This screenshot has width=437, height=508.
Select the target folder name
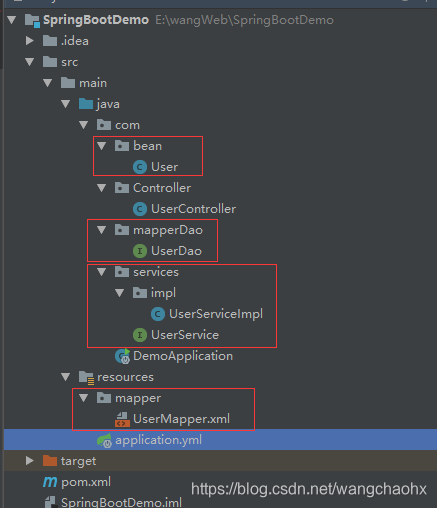coord(79,461)
